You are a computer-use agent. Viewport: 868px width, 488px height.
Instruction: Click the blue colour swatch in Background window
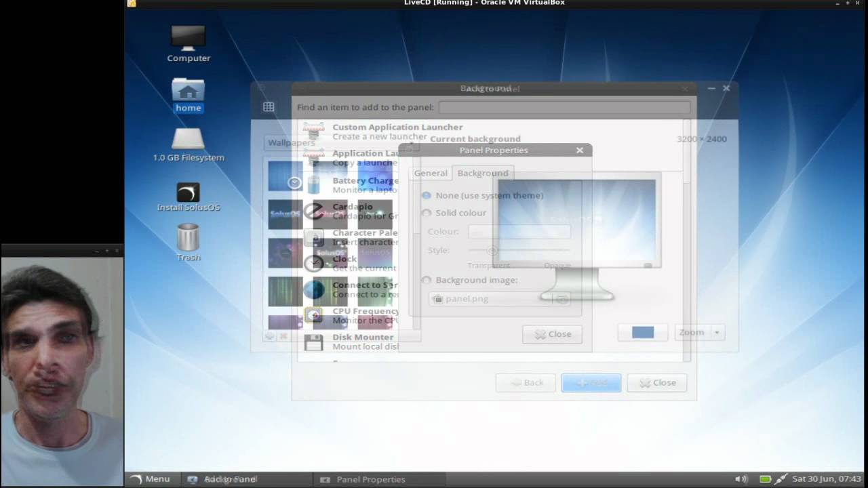pyautogui.click(x=642, y=332)
